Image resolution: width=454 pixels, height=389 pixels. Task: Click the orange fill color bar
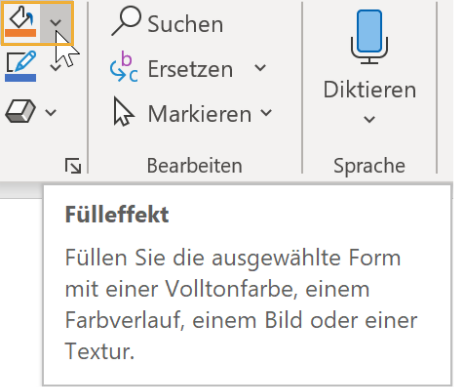point(20,33)
